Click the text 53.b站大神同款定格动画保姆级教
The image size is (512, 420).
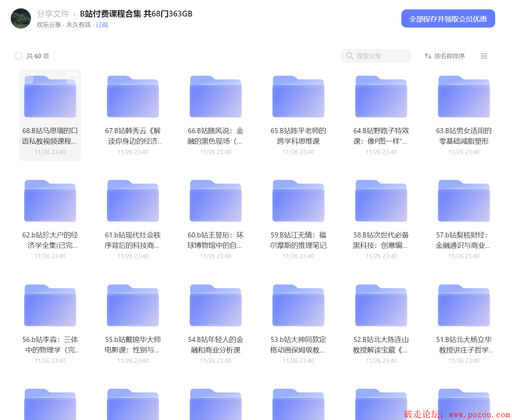point(298,345)
